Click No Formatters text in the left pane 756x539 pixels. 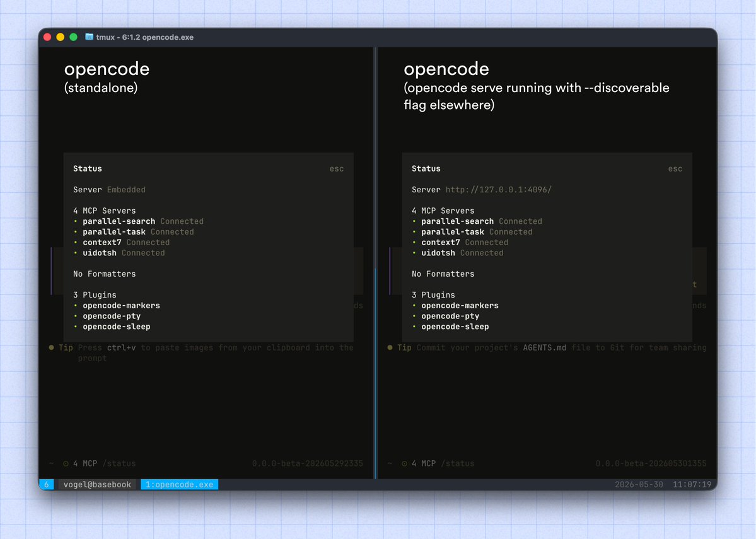point(104,274)
